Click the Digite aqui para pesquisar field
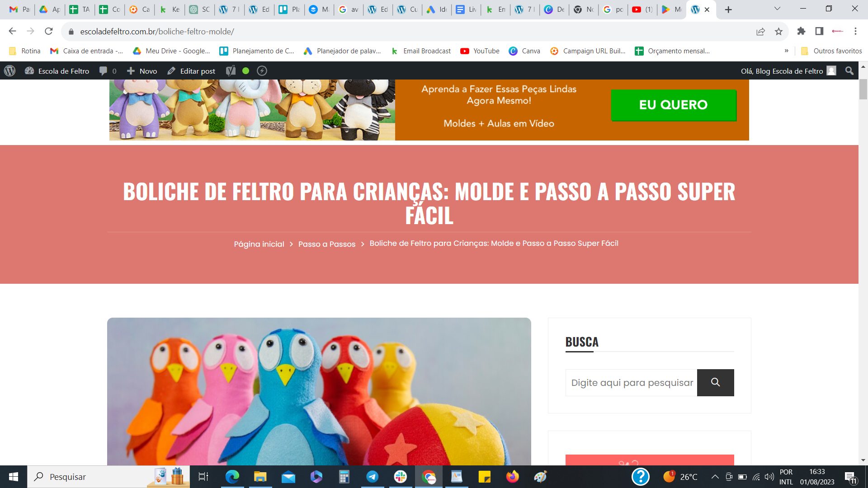The width and height of the screenshot is (868, 488). point(631,383)
